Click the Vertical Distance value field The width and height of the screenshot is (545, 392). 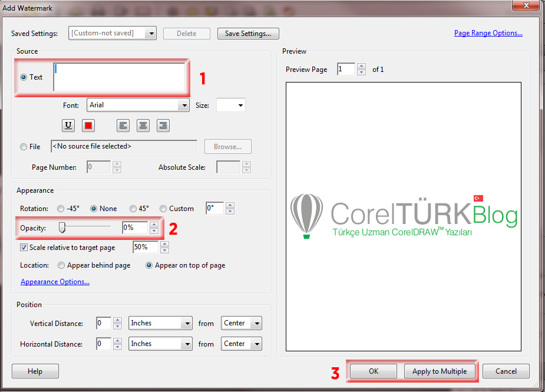click(104, 323)
